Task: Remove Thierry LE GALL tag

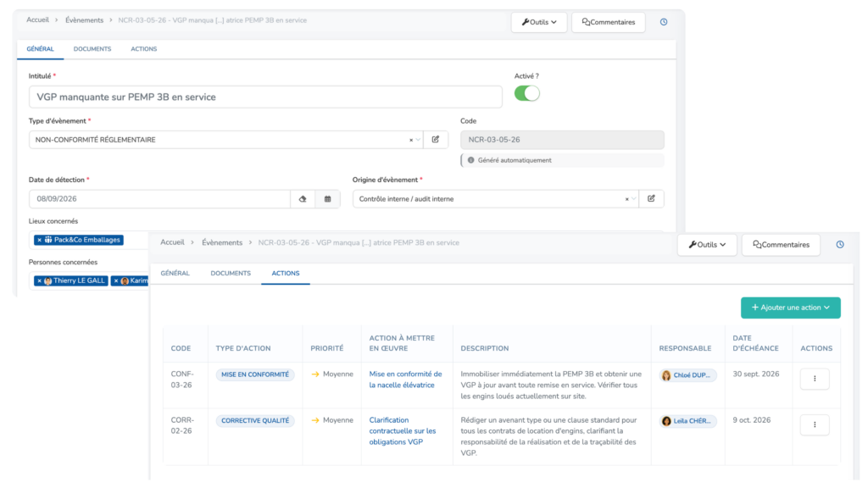Action: (39, 281)
